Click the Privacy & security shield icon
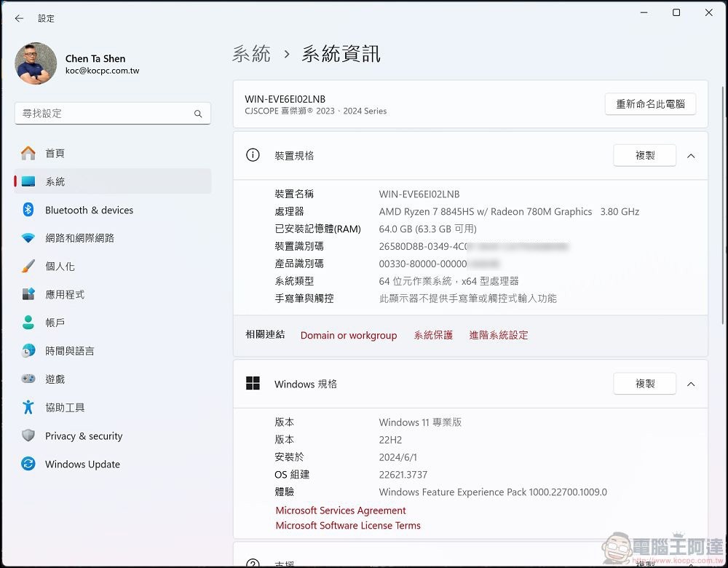This screenshot has height=568, width=728. pos(28,435)
